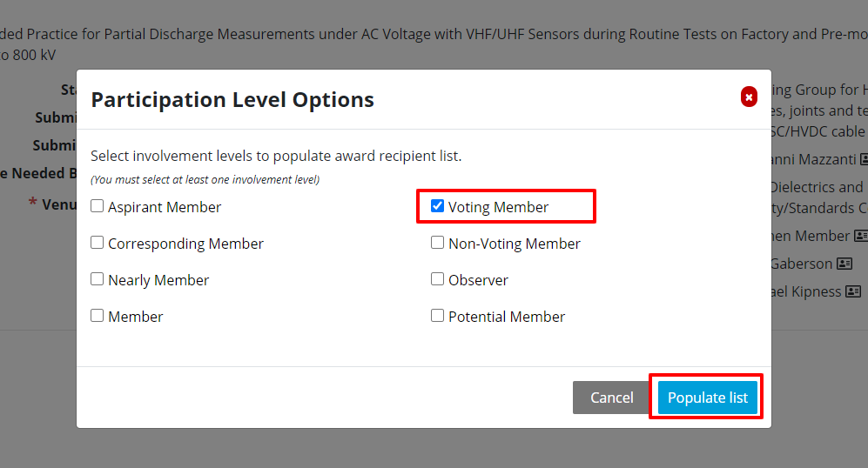The image size is (868, 468).
Task: Enable the Corresponding Member option
Action: (97, 243)
